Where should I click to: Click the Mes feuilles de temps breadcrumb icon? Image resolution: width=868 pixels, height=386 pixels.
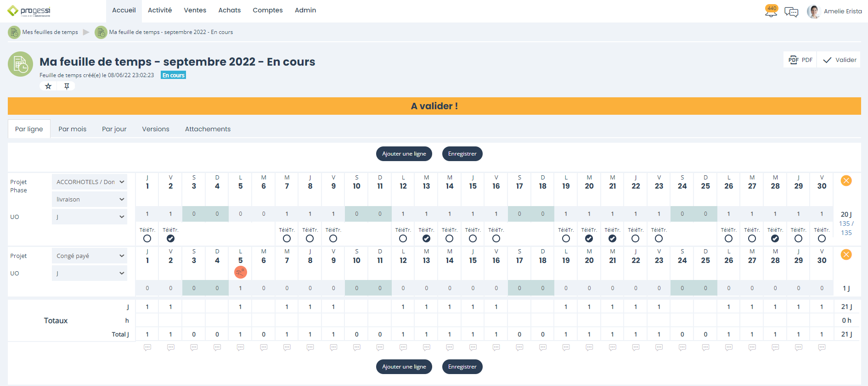click(x=14, y=32)
